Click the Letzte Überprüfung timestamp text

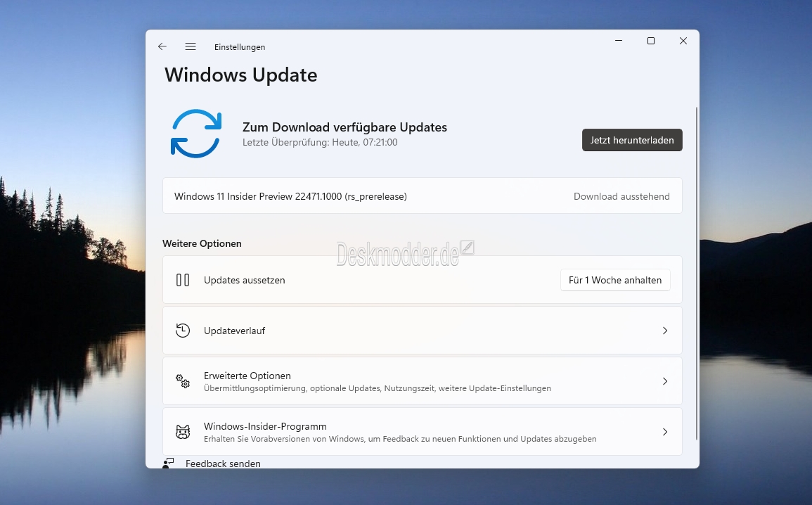[320, 143]
